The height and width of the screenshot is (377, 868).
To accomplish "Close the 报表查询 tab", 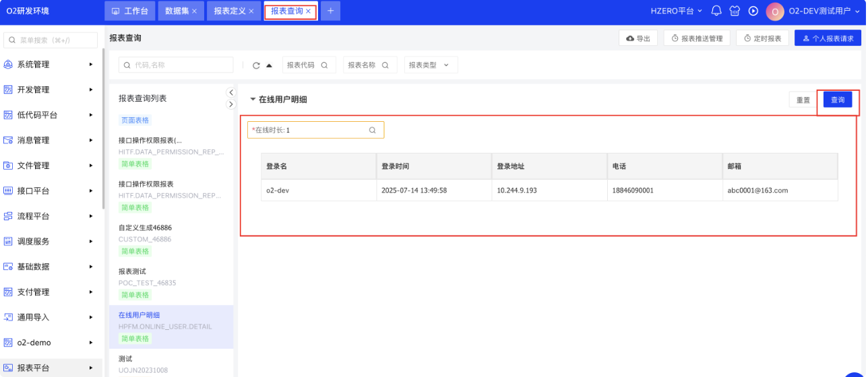I will (309, 11).
